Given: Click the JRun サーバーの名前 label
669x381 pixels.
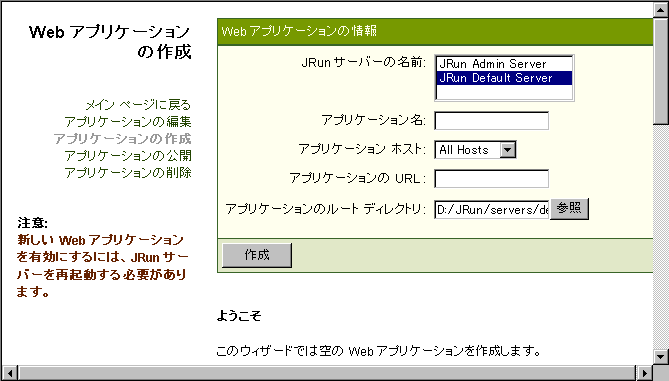Looking at the screenshot, I should pos(364,63).
